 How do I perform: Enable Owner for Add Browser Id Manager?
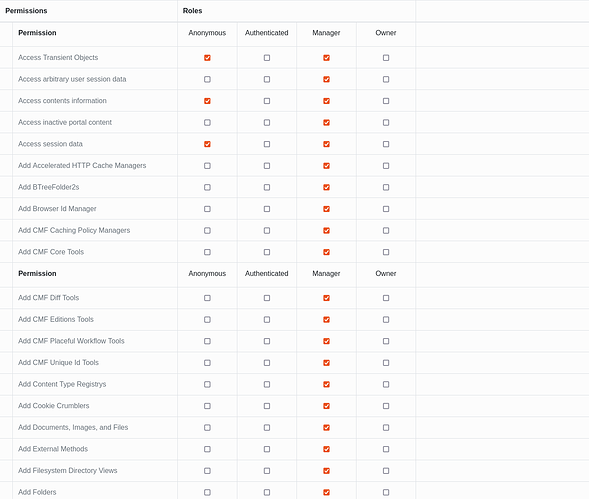click(386, 209)
